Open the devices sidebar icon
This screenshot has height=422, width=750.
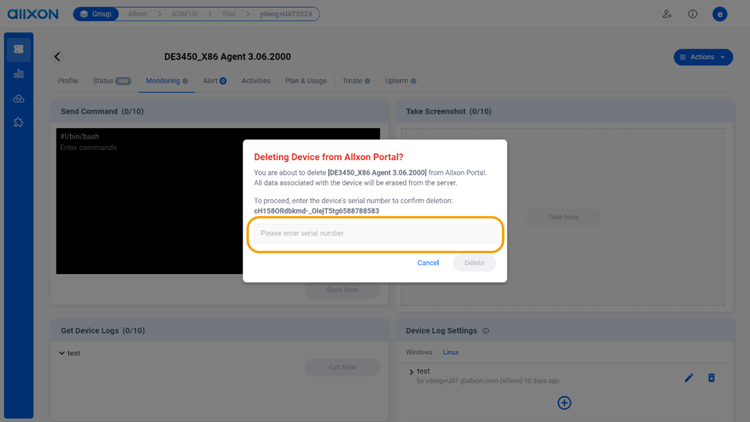tap(19, 49)
